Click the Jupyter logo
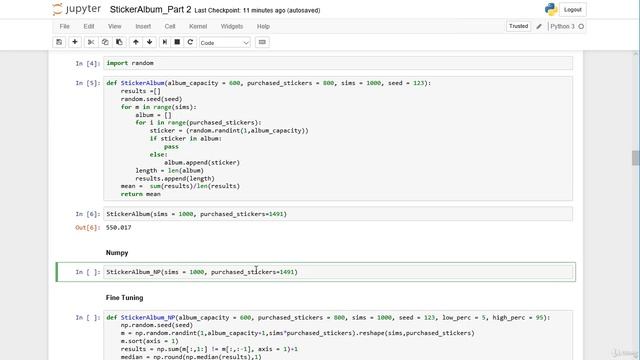Image resolution: width=640 pixels, height=360 pixels. [x=77, y=9]
